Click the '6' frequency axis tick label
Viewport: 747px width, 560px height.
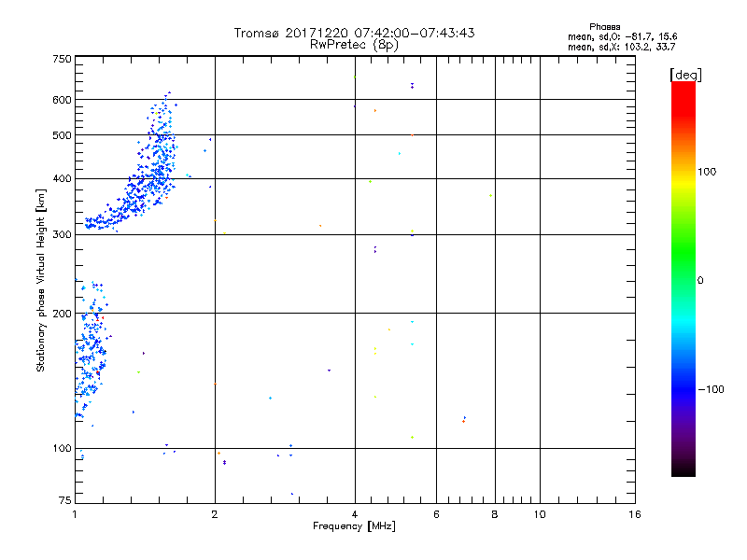click(x=436, y=514)
